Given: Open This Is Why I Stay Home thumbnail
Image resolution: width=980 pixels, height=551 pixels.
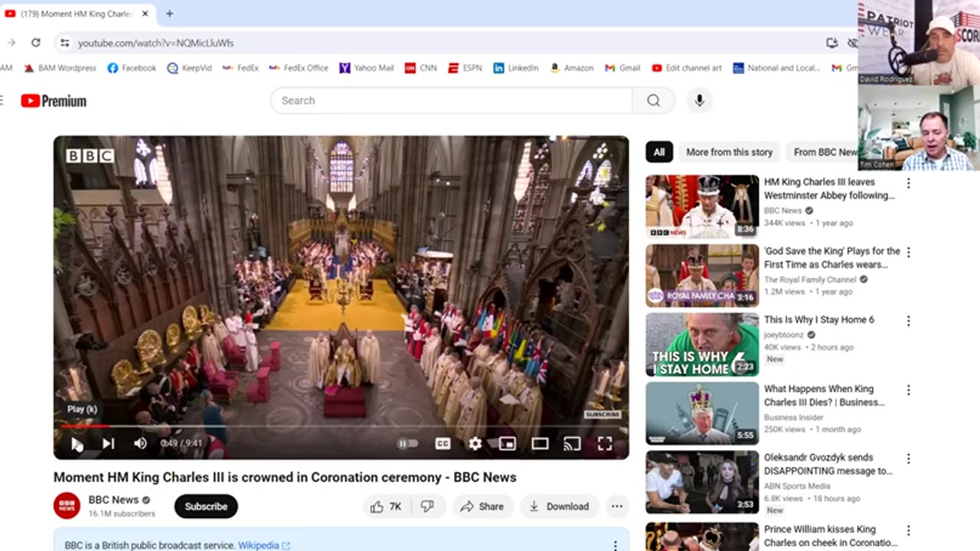Looking at the screenshot, I should click(702, 344).
